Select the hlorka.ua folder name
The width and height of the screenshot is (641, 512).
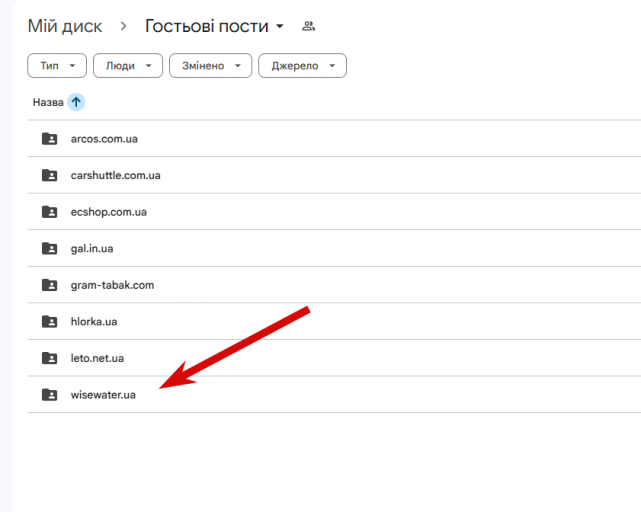click(94, 321)
